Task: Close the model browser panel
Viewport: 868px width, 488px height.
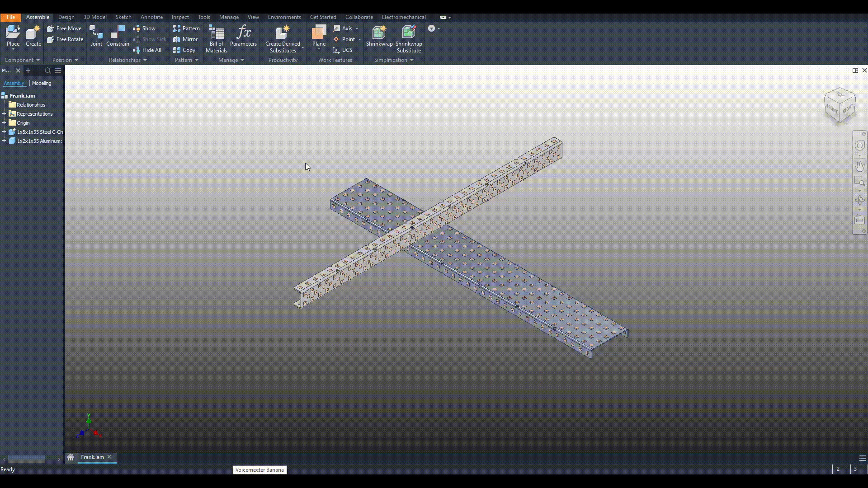Action: coord(18,70)
